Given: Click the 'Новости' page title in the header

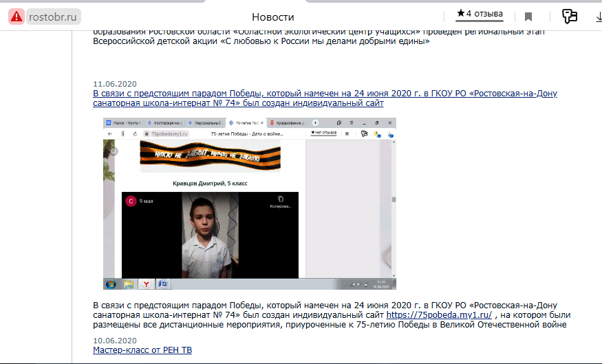Looking at the screenshot, I should tap(272, 17).
